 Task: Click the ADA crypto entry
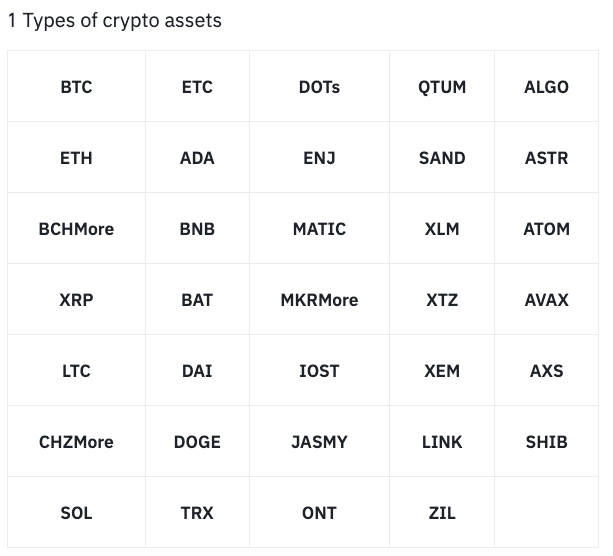[197, 158]
